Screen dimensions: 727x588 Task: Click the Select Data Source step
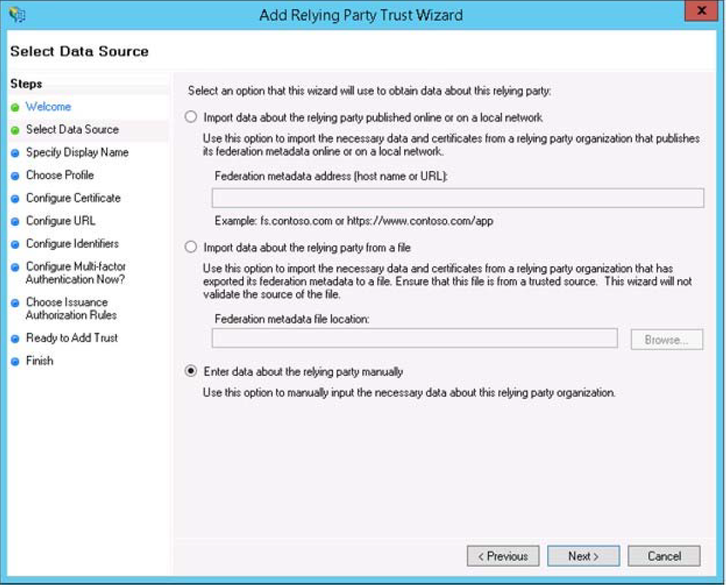72,130
